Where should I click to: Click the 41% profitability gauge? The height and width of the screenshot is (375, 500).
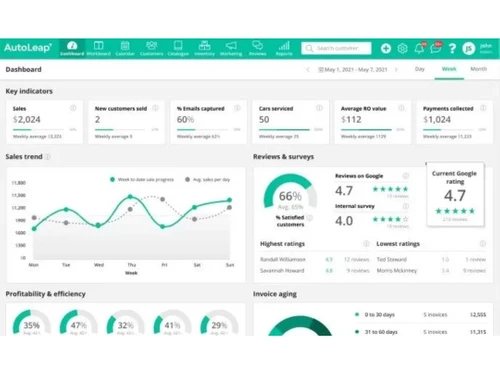(x=172, y=323)
